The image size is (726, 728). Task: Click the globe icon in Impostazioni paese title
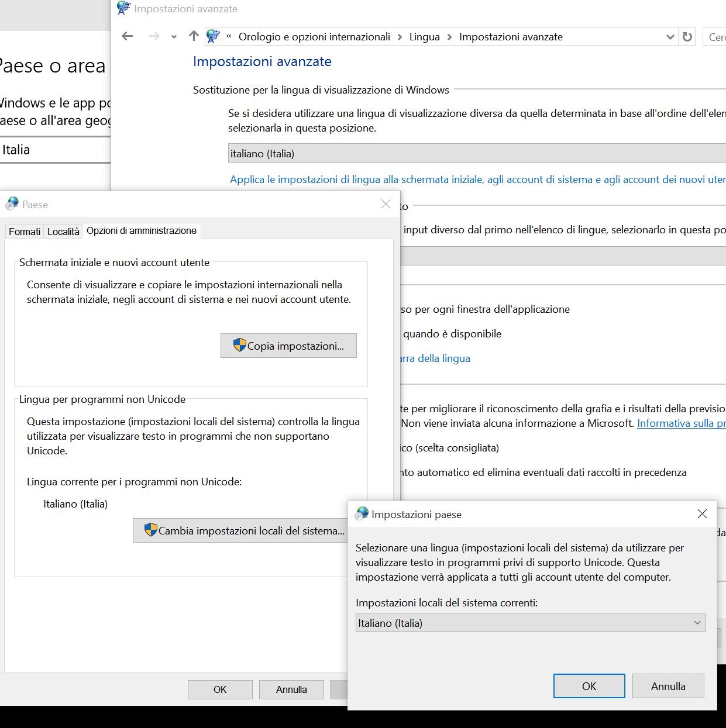tap(362, 514)
